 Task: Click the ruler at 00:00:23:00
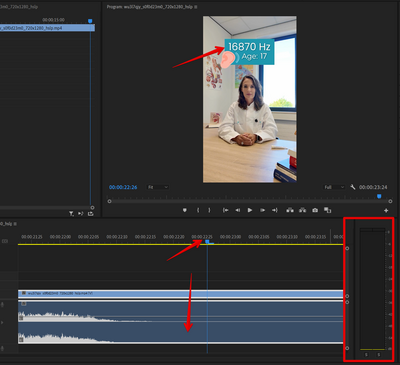pos(230,237)
